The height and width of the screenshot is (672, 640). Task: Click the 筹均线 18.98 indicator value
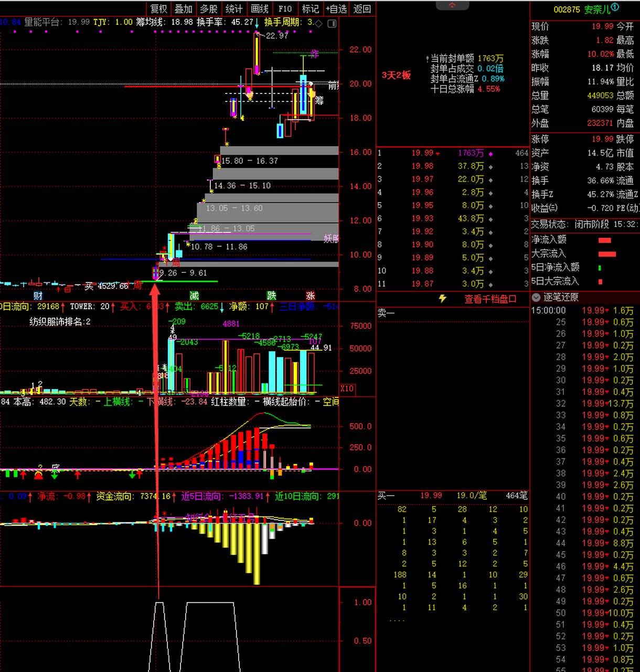click(x=164, y=22)
